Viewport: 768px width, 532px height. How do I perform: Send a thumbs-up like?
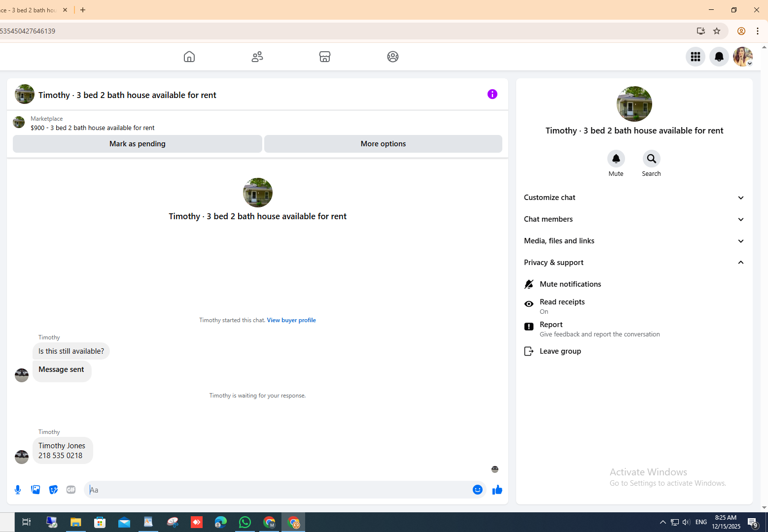click(x=497, y=490)
